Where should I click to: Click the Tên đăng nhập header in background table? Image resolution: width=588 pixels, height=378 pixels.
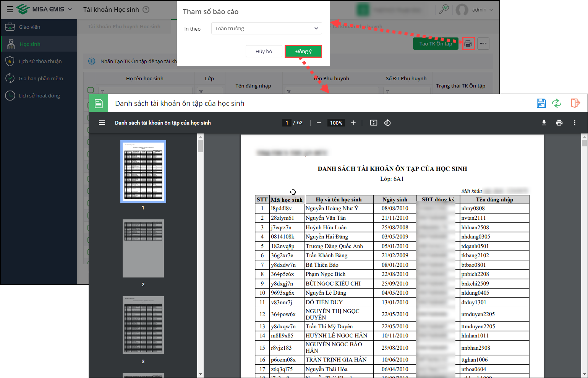pyautogui.click(x=253, y=86)
